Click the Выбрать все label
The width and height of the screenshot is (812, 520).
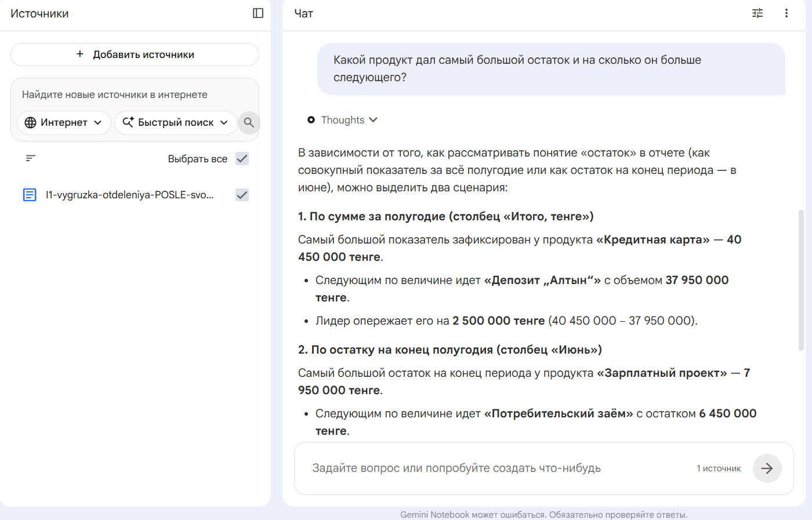197,159
